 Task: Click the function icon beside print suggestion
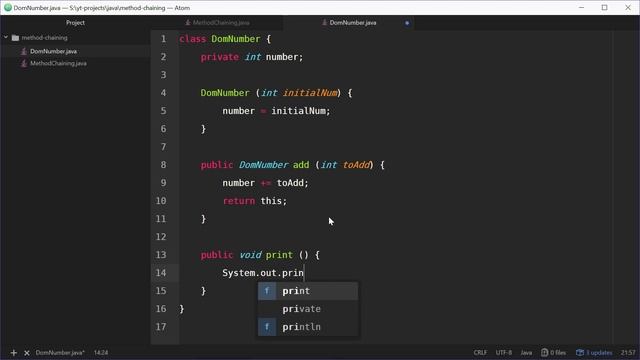(267, 291)
